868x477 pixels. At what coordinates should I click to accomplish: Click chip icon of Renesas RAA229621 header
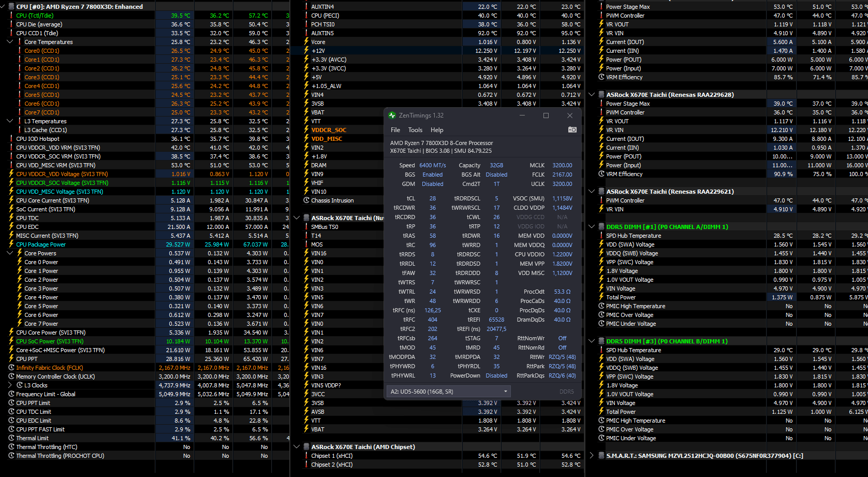pyautogui.click(x=601, y=192)
